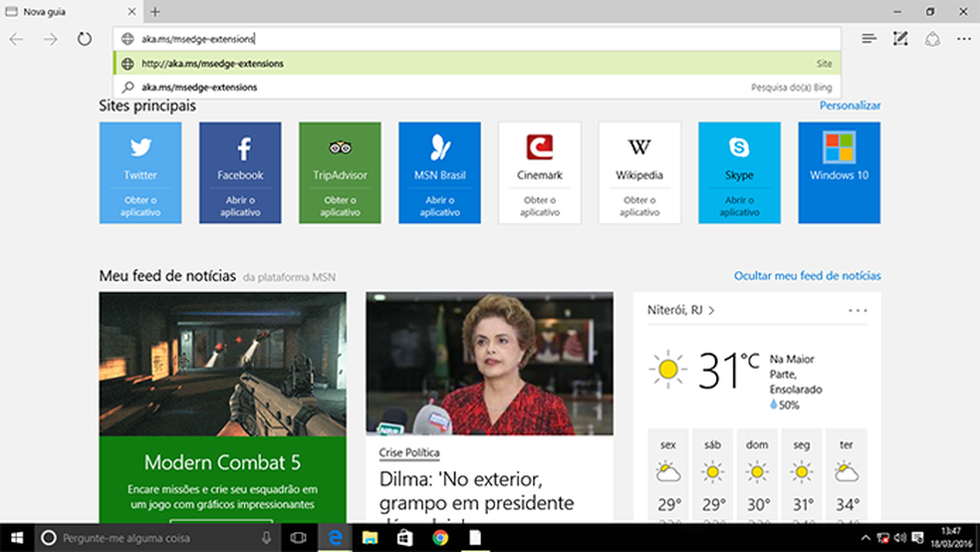
Task: Click the browser back arrow
Action: point(16,39)
